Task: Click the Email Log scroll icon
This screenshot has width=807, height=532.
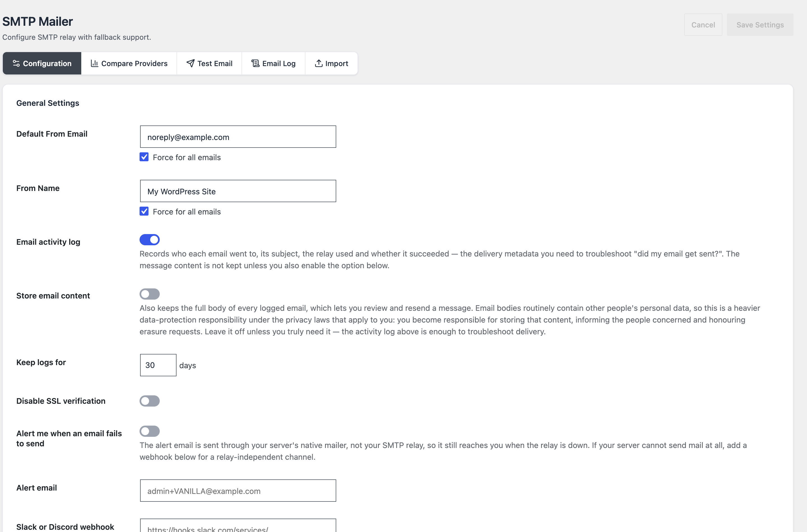Action: click(x=255, y=63)
